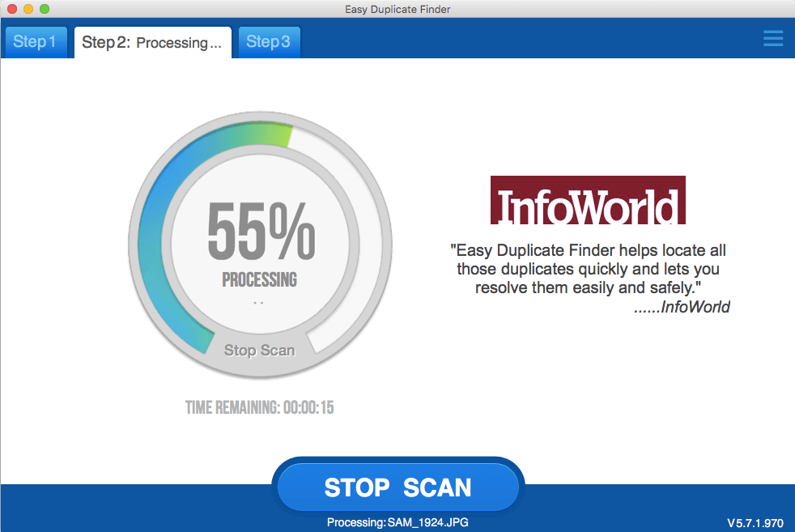The image size is (795, 532).
Task: Maximize the window with the green button
Action: pos(45,9)
